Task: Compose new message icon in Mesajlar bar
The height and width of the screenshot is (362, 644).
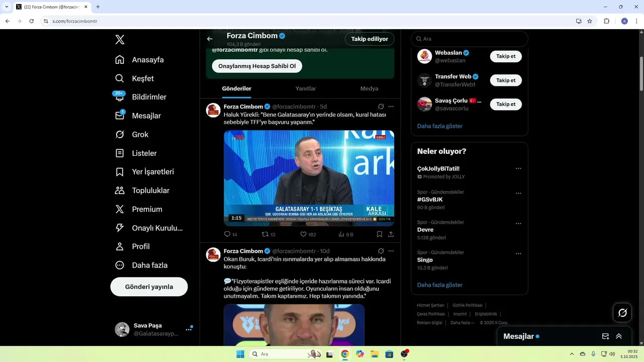Action: pyautogui.click(x=606, y=336)
